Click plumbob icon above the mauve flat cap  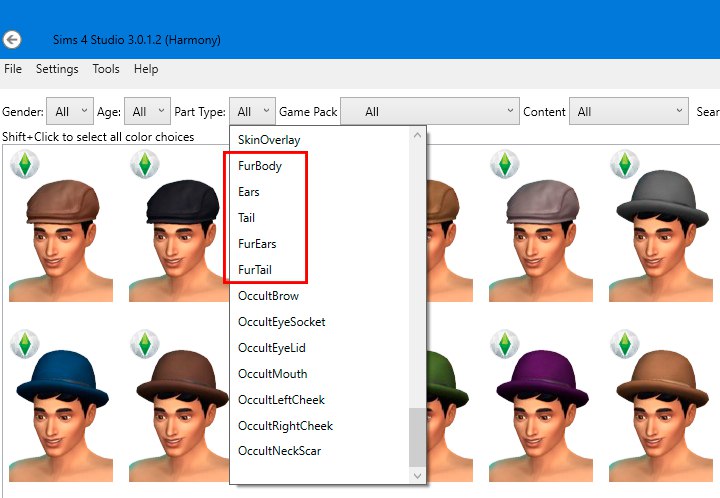505,164
